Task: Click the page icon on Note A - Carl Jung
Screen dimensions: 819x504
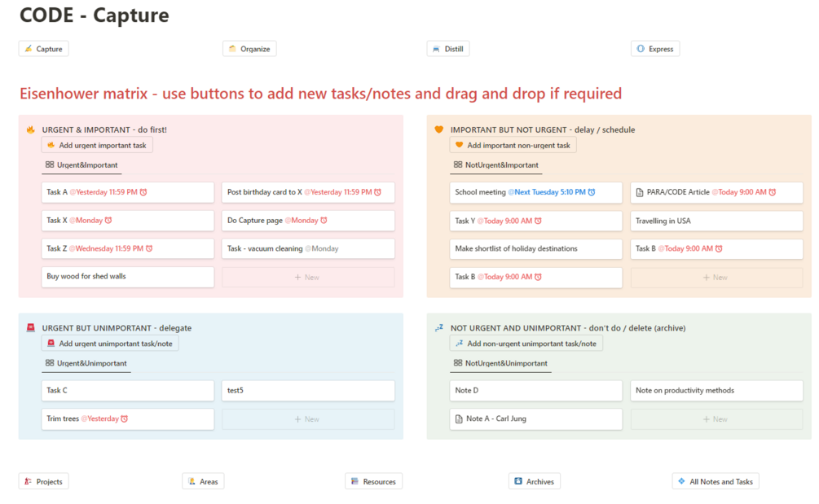Action: pos(460,419)
